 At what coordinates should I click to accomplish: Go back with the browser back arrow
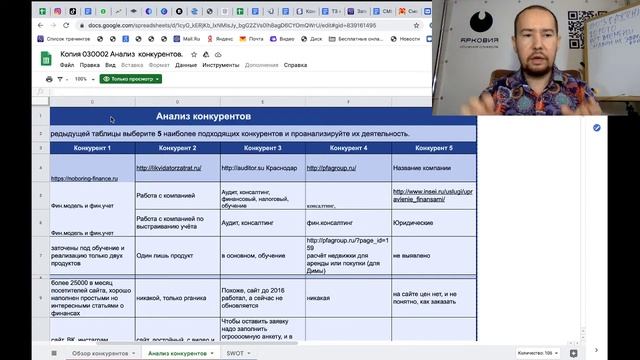[40, 25]
